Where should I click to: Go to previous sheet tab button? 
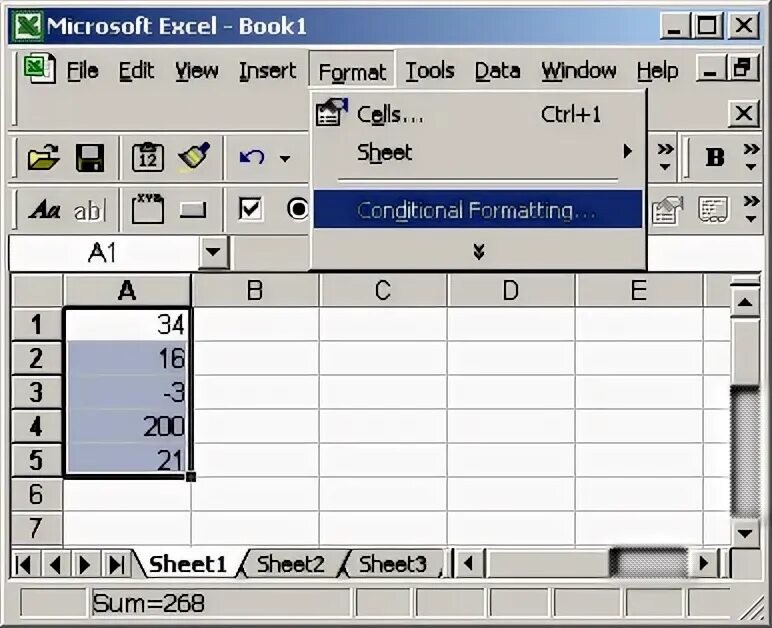pos(55,565)
